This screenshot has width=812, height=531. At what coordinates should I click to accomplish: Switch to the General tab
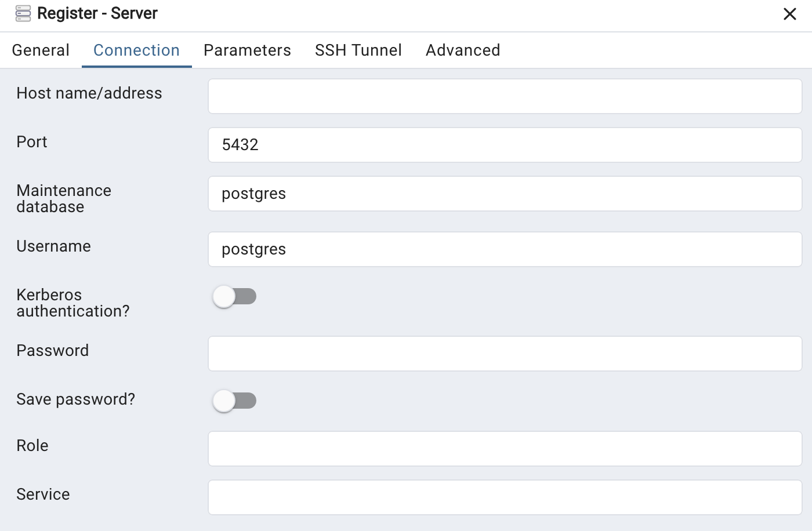41,50
